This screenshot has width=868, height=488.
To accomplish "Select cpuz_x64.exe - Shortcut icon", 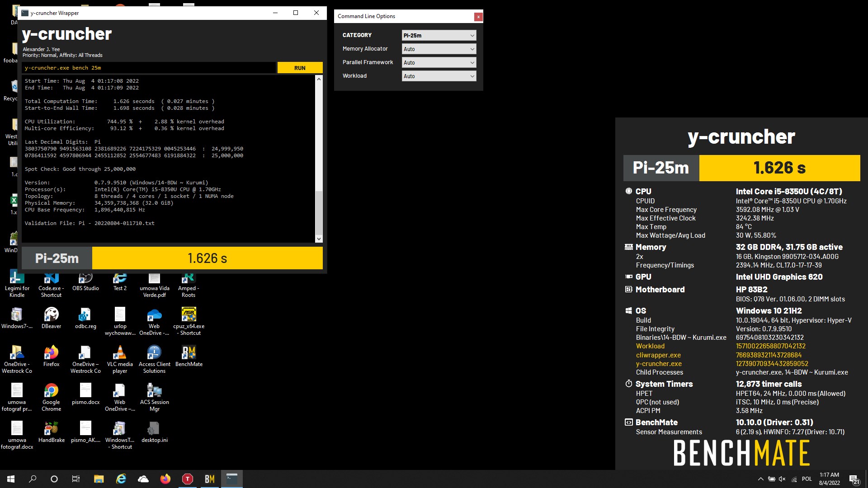I will [189, 321].
